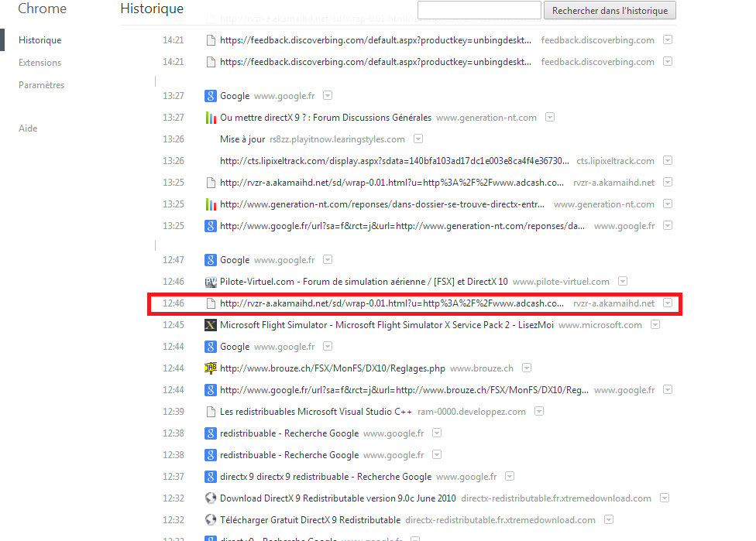
Task: Open 'directx 9 directx 9 redistribuable - Recherche Google' link
Action: (x=325, y=477)
